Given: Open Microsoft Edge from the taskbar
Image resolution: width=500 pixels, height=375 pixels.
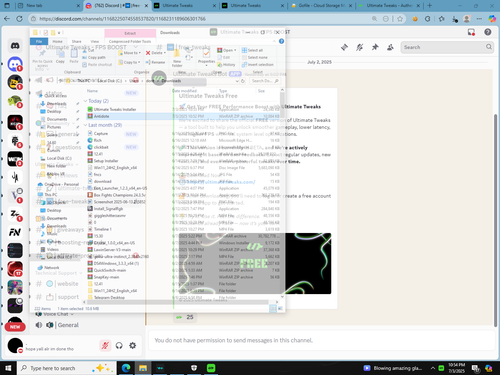Looking at the screenshot, I should click(126, 368).
